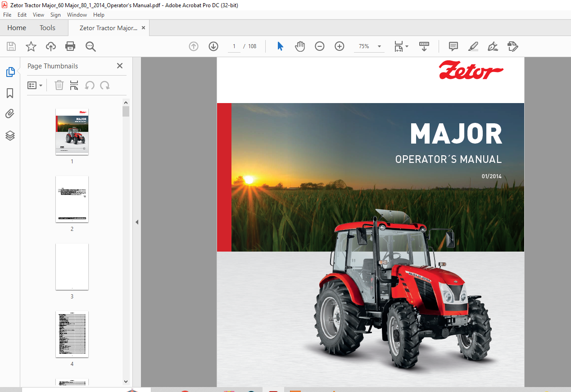Click the 01/2014 date text on cover

click(x=491, y=176)
